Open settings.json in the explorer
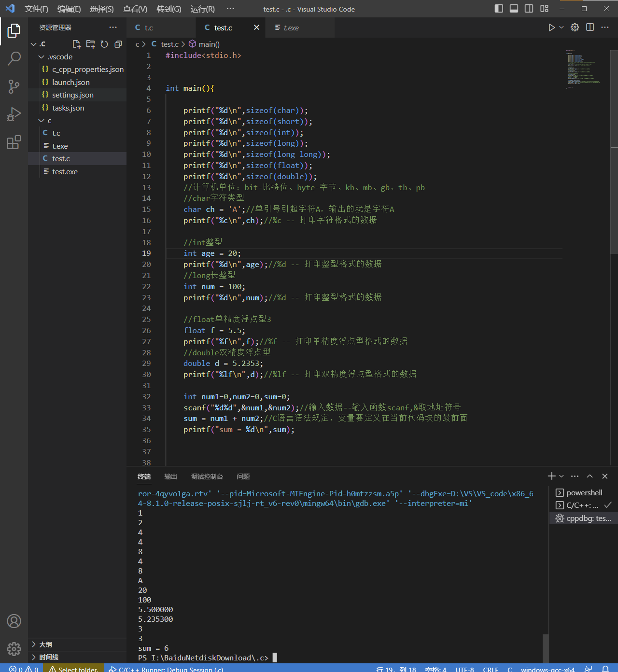618x672 pixels. click(77, 95)
